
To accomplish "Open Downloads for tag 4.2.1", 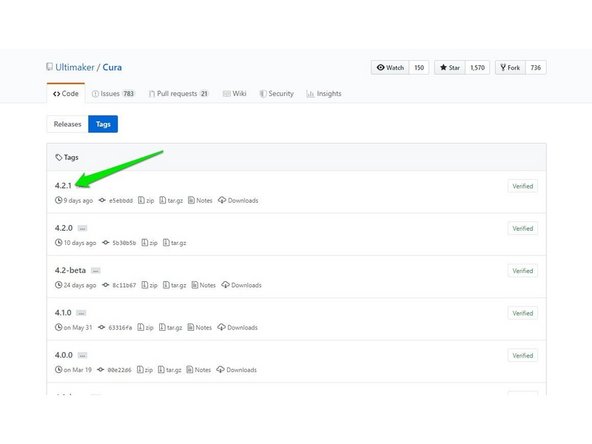I will pos(238,200).
